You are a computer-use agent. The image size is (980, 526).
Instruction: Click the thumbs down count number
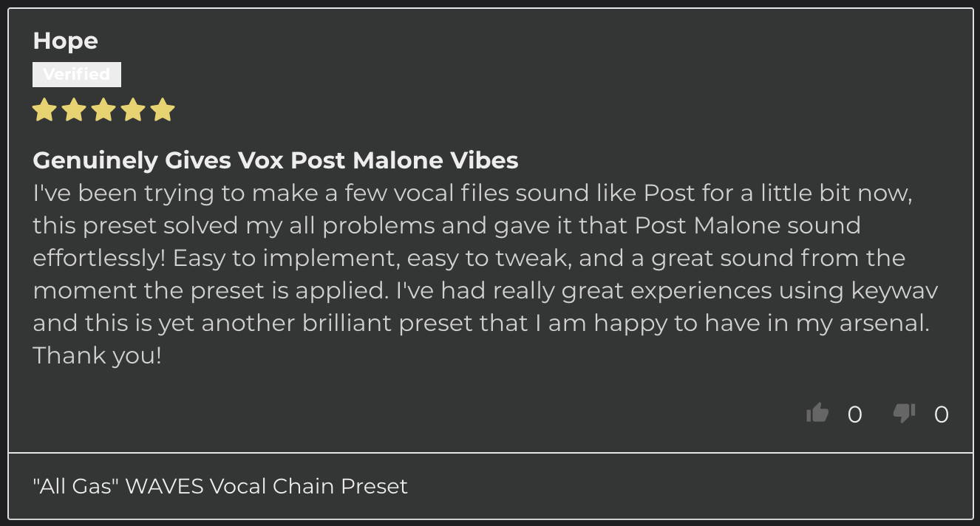pyautogui.click(x=941, y=414)
